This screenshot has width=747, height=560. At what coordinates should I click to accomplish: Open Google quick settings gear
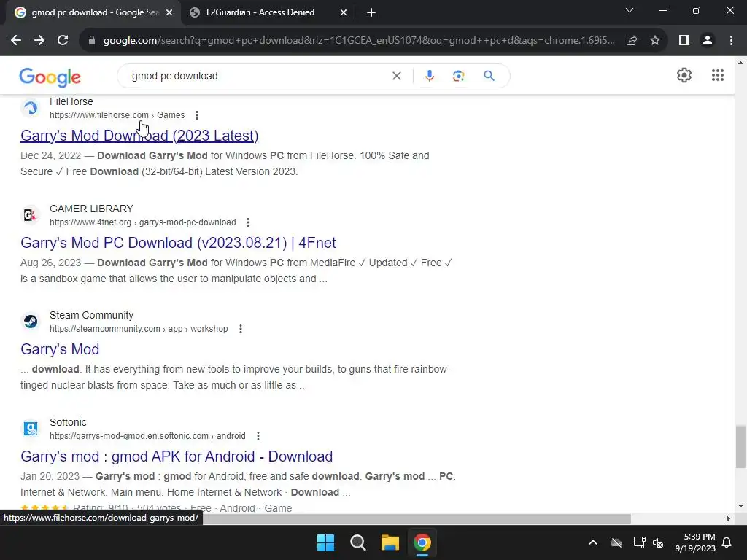[x=684, y=75]
